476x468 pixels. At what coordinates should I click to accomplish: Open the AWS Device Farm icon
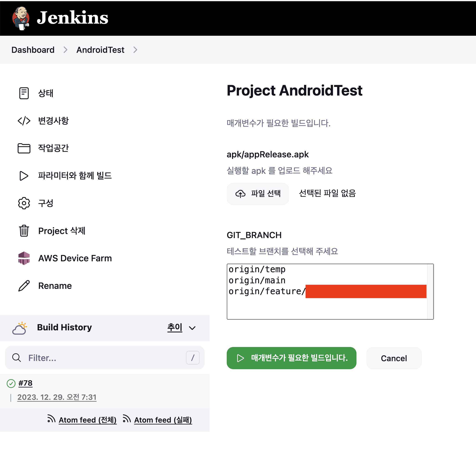tap(24, 258)
